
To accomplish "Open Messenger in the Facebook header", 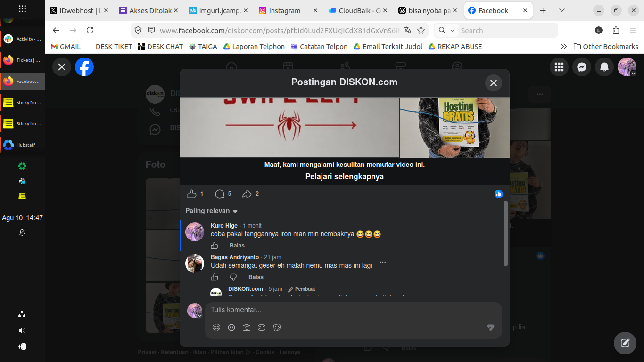I will 582,67.
